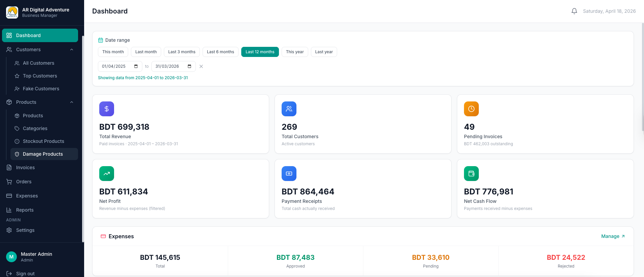Image resolution: width=644 pixels, height=277 pixels.
Task: Select the Last 6 months range
Action: (220, 52)
